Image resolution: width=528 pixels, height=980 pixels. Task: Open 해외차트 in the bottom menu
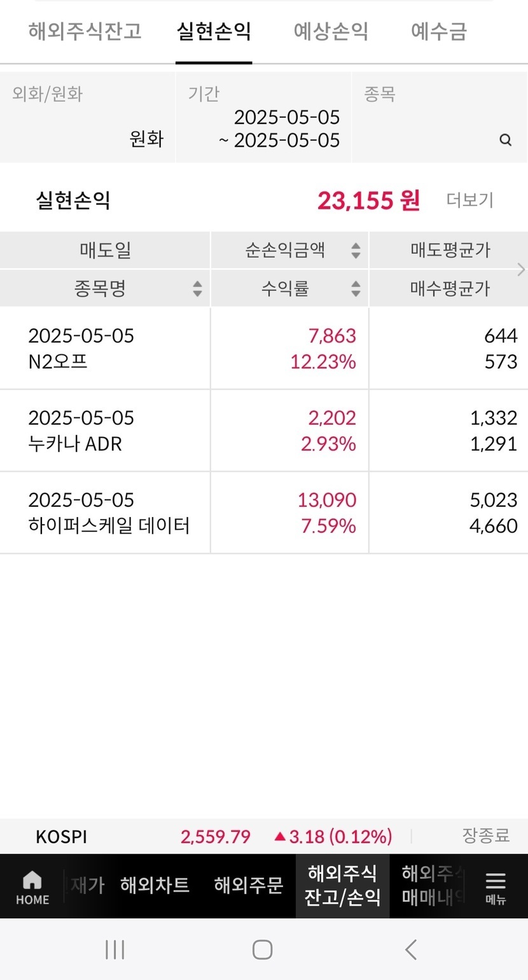click(x=155, y=885)
